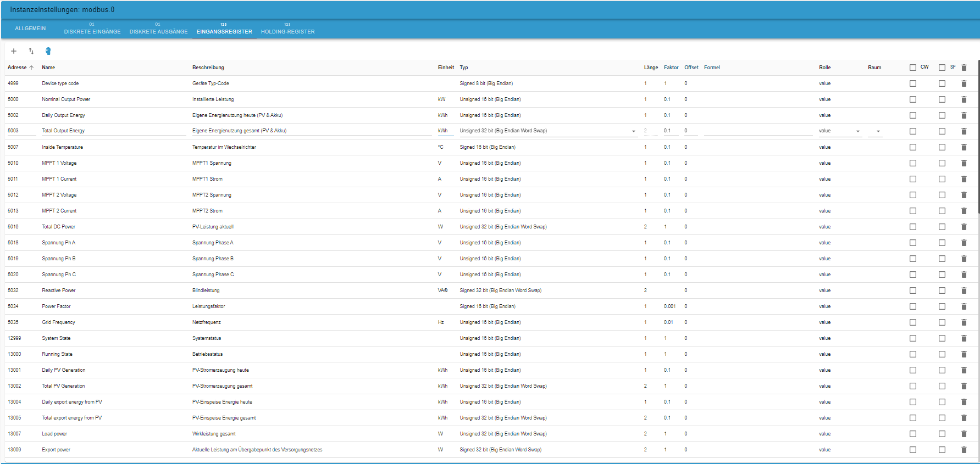Screen dimensions: 980x464
Task: Click the vertical scrollbar of the table
Action: (x=978, y=137)
